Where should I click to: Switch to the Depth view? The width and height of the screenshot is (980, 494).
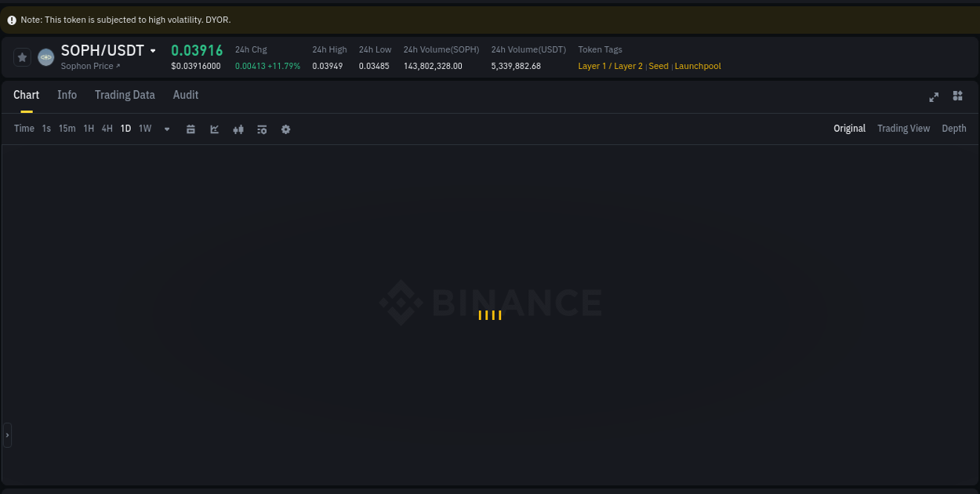click(953, 128)
